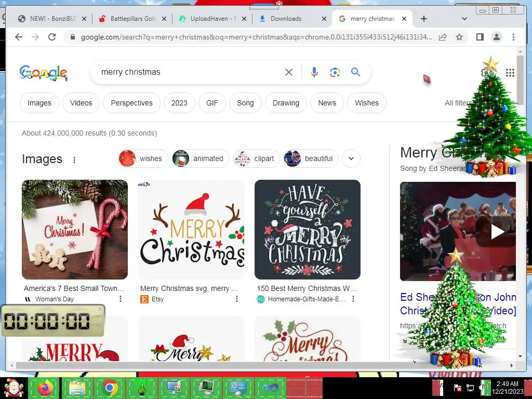The height and width of the screenshot is (399, 532).
Task: View site information lock icon
Action: tap(72, 37)
